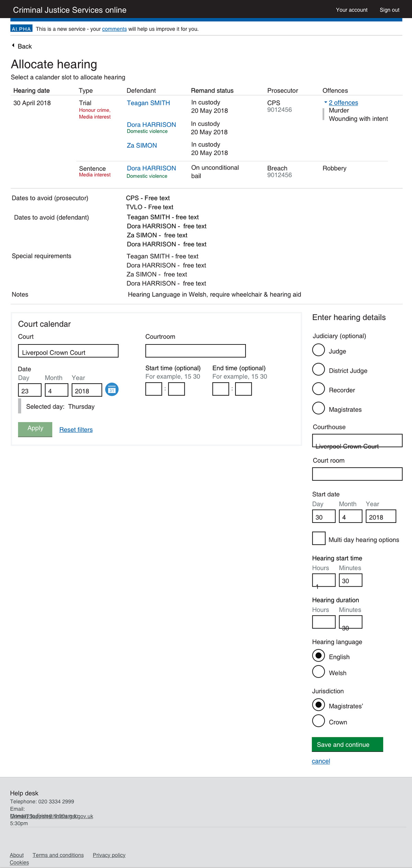Screen dimensions: 412x868
Task: Click the Start time hours box
Action: [x=153, y=389]
